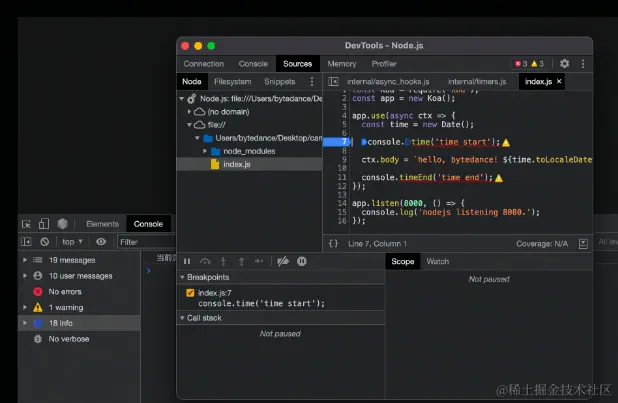Click the Step debugger button
The image size is (618, 403).
click(x=259, y=261)
